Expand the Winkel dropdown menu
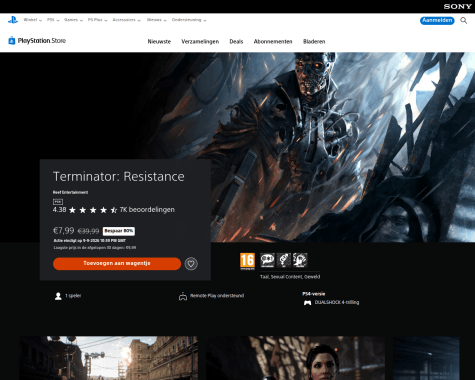Viewport: 475px width, 380px height. tap(33, 20)
